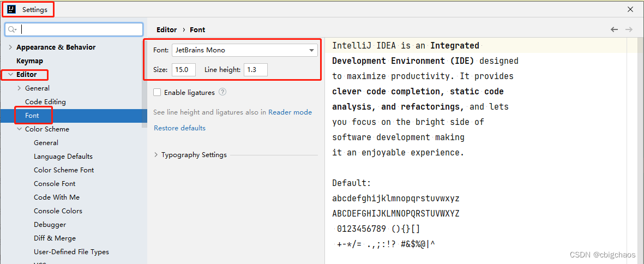Go back using the left arrow
The width and height of the screenshot is (644, 264).
click(614, 29)
